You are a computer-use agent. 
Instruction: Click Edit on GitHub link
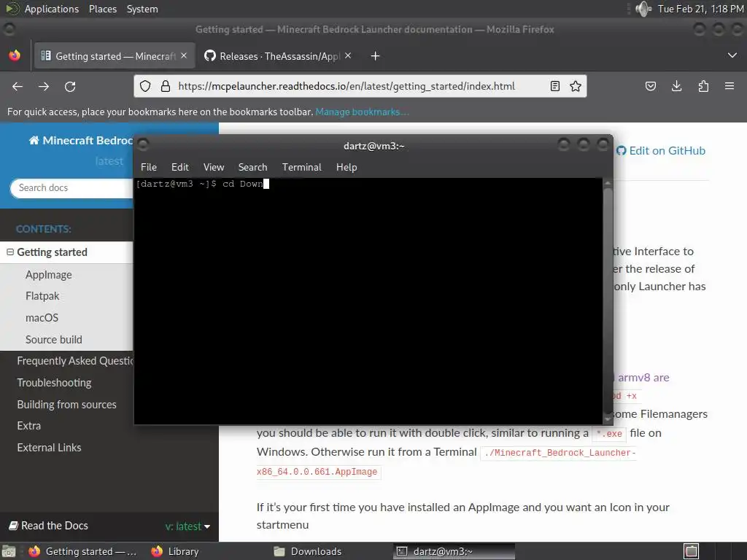tap(661, 150)
